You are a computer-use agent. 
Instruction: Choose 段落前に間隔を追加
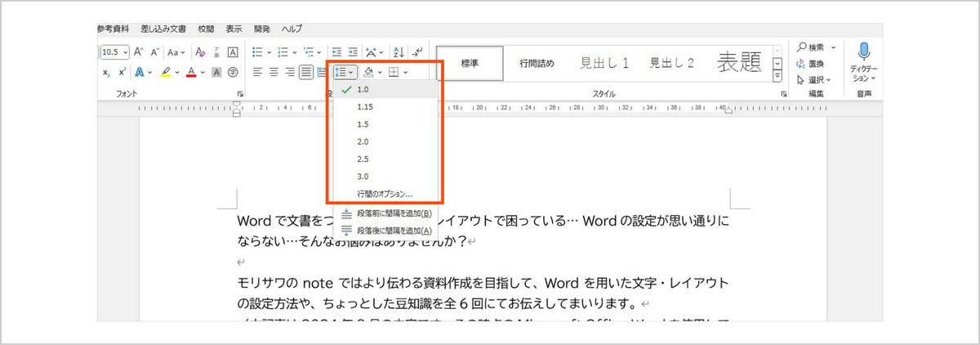[x=385, y=213]
